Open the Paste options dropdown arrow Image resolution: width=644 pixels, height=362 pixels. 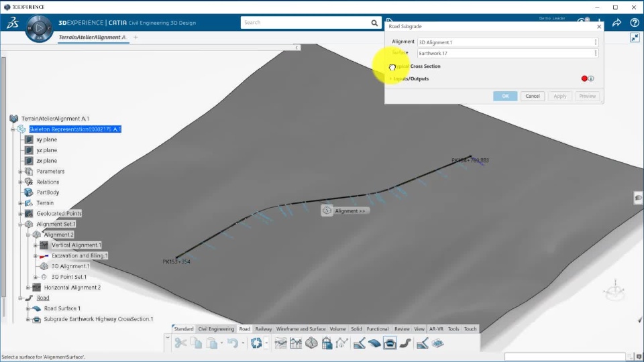(222, 343)
